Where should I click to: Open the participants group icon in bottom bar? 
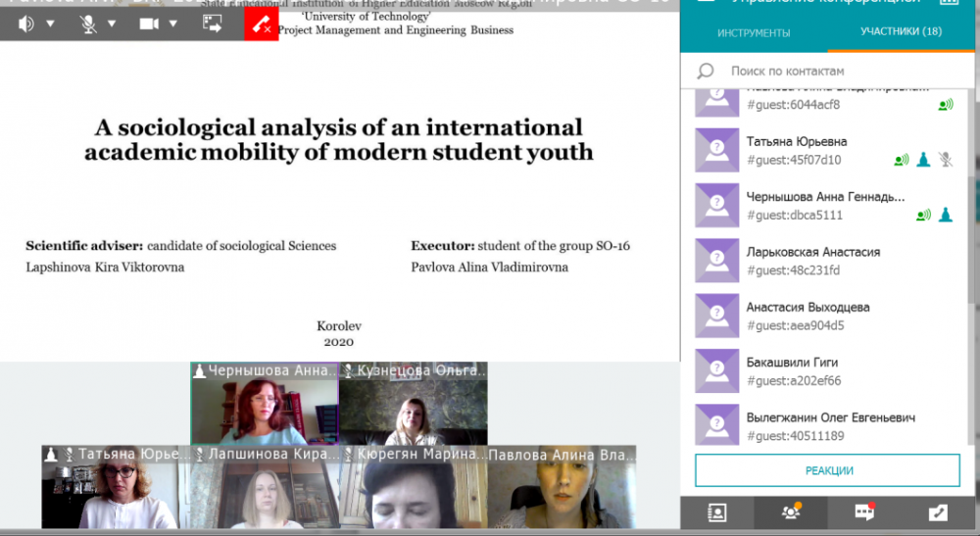pyautogui.click(x=790, y=512)
